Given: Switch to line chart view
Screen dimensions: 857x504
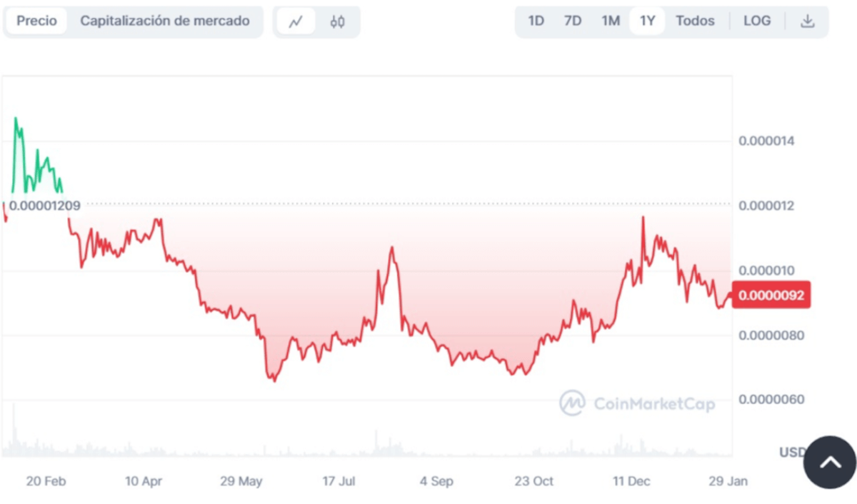Looking at the screenshot, I should [296, 21].
